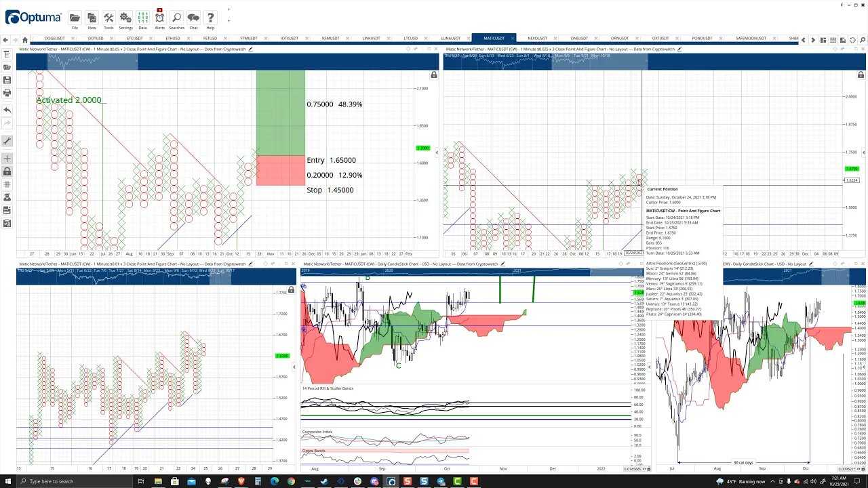Open Windows Start button
868x488 pixels.
[8, 481]
